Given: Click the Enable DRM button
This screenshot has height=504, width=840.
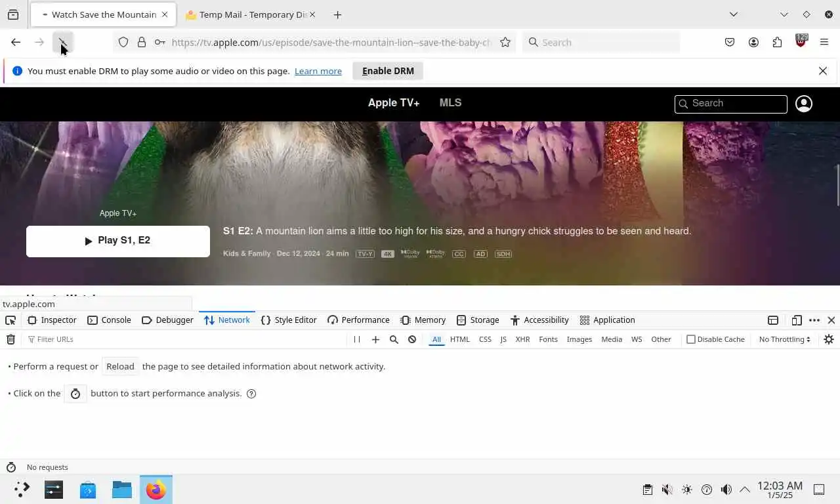Looking at the screenshot, I should [388, 71].
